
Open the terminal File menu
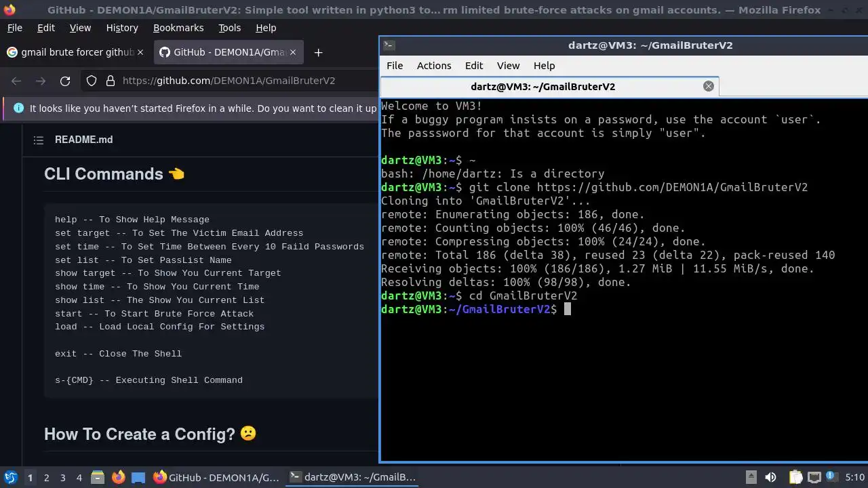pos(395,66)
